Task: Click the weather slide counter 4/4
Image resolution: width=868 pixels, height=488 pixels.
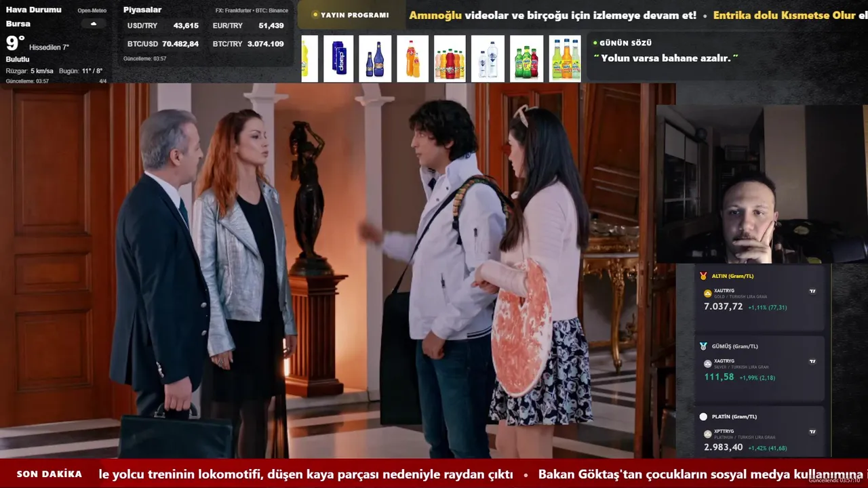Action: (x=103, y=81)
